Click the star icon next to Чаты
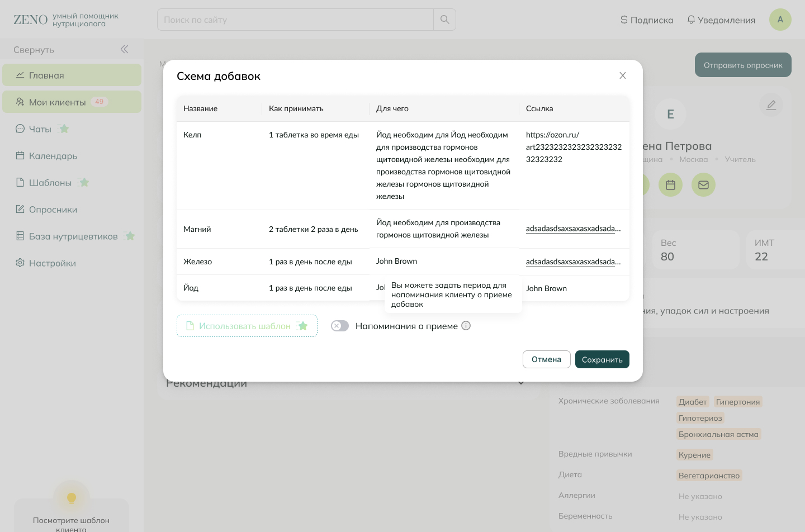The width and height of the screenshot is (805, 532). coord(64,129)
